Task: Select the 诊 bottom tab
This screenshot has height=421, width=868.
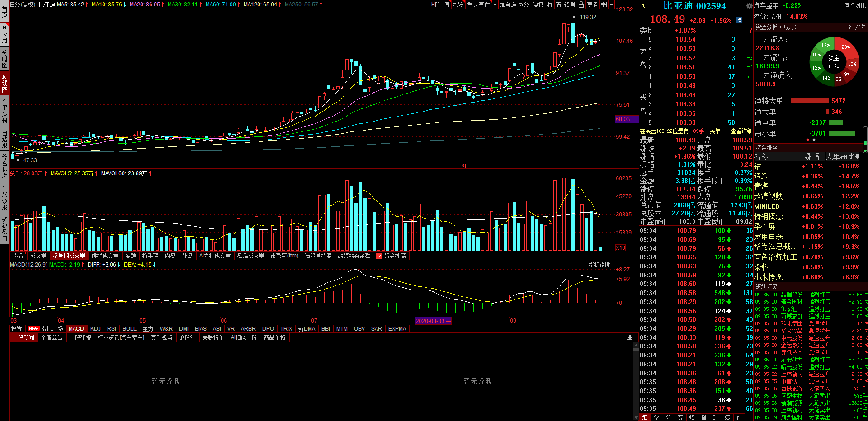Action: [x=657, y=417]
